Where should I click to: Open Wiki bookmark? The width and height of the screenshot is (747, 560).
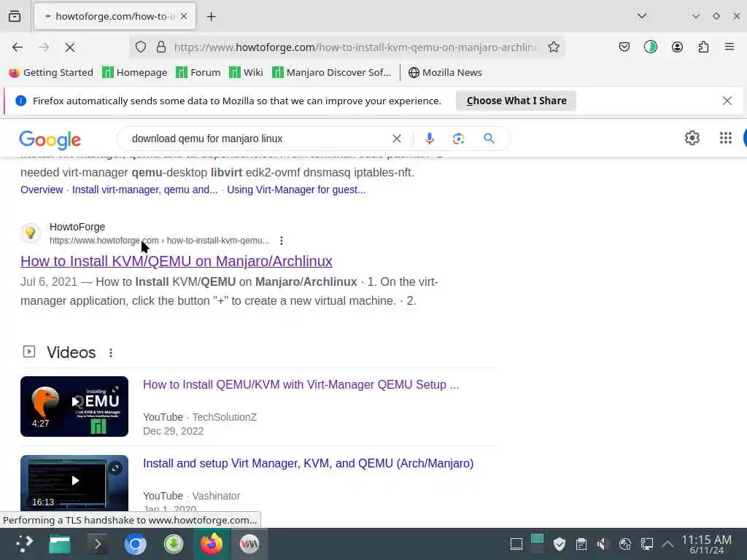pyautogui.click(x=246, y=72)
